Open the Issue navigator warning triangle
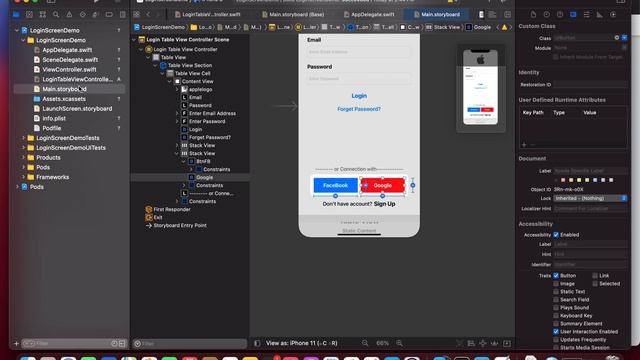The width and height of the screenshot is (640, 360). [69, 15]
